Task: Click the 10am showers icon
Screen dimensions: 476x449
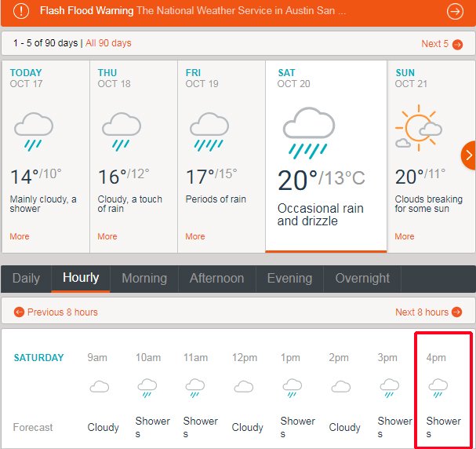Action: pyautogui.click(x=147, y=389)
